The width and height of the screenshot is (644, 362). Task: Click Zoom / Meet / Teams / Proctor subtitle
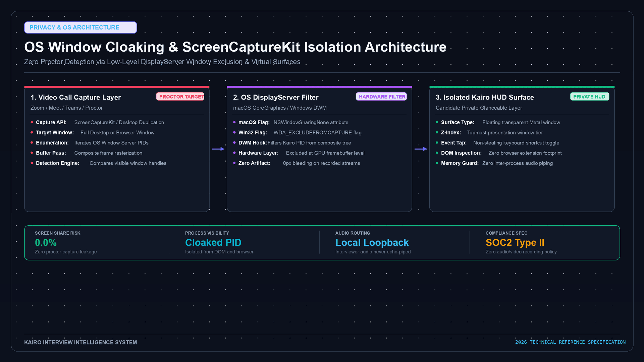click(x=66, y=108)
